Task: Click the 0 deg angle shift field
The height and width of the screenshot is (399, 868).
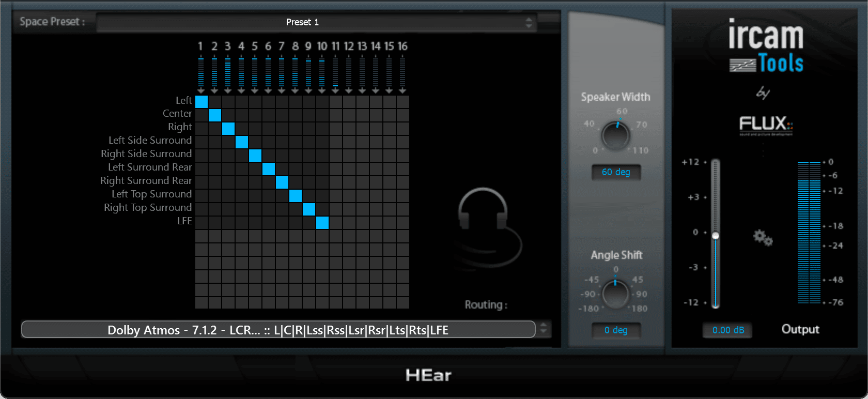Action: [x=616, y=330]
